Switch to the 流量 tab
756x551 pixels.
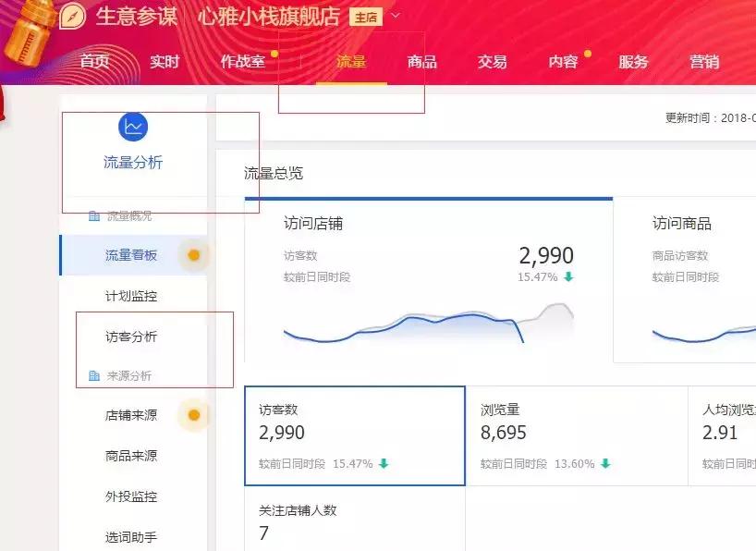pyautogui.click(x=351, y=60)
